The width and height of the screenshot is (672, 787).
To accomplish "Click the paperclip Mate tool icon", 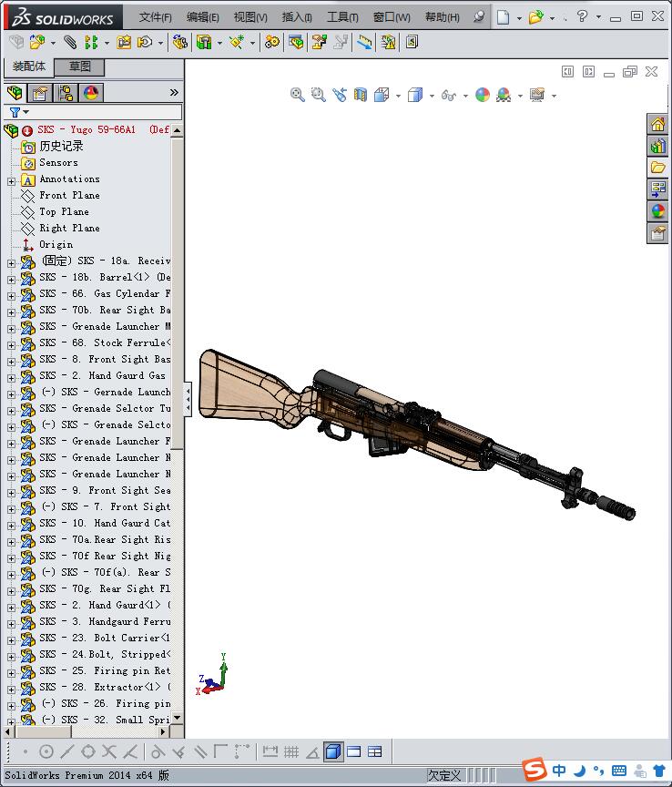I will point(70,42).
